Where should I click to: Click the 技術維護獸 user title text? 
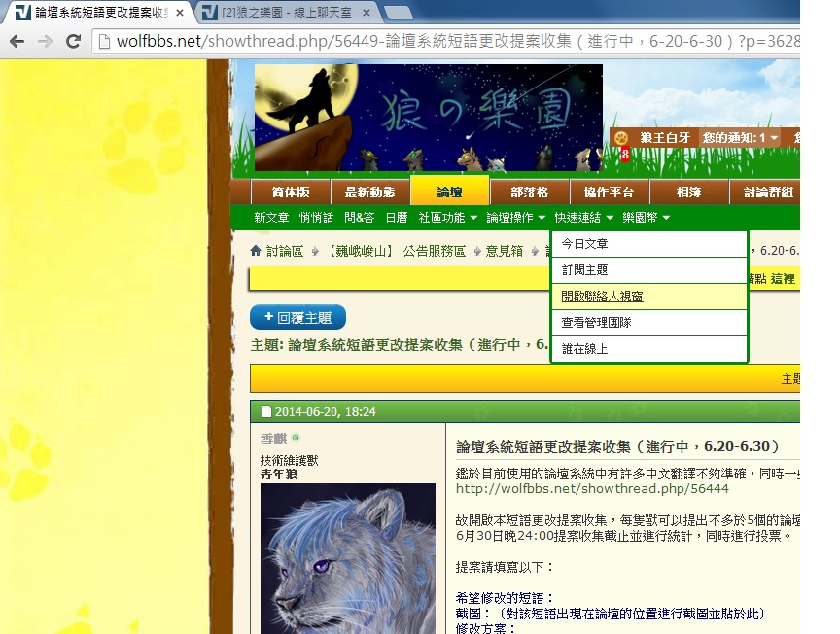[290, 460]
